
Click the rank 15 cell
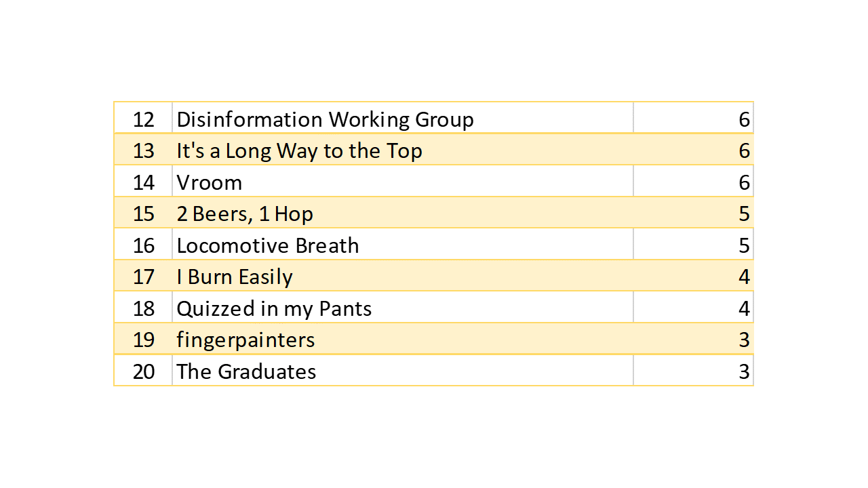(x=144, y=213)
